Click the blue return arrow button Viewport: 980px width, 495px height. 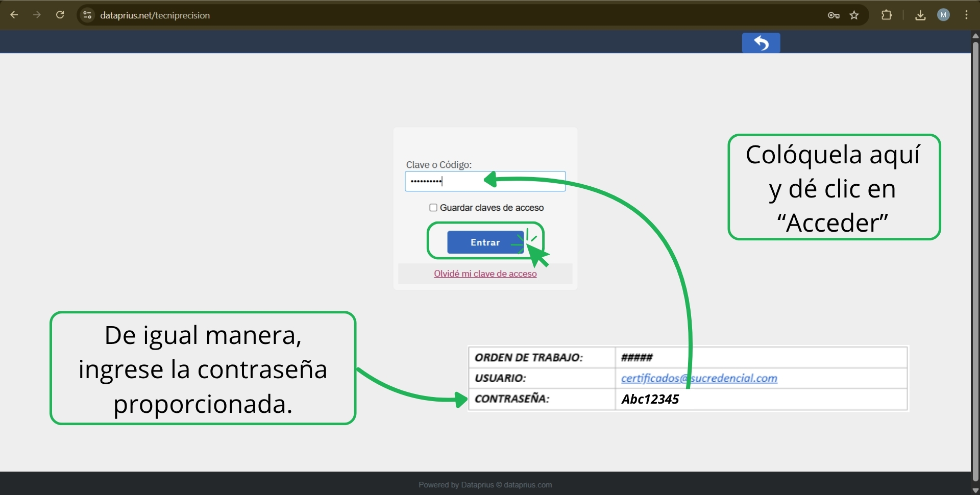pyautogui.click(x=761, y=43)
